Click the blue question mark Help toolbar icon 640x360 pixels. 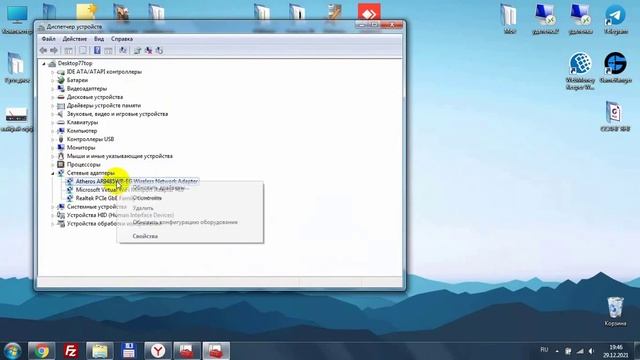pos(97,50)
